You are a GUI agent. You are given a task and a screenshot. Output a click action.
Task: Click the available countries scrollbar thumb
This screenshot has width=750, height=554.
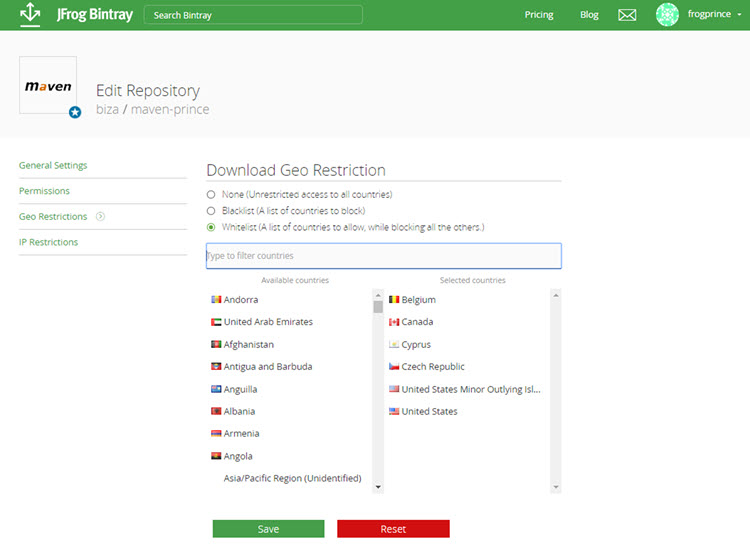[378, 307]
